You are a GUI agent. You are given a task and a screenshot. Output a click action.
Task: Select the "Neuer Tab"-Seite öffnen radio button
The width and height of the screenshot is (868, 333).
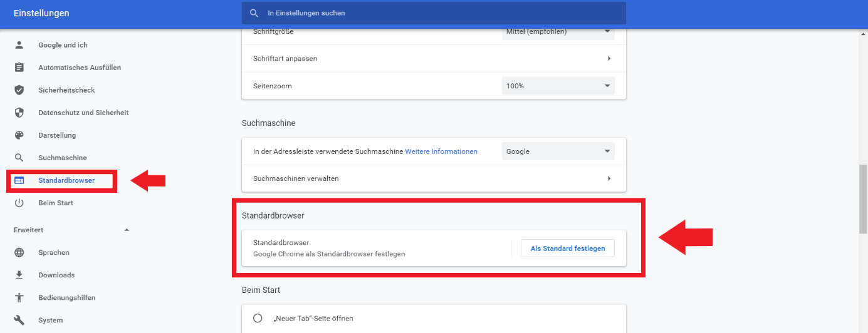coord(258,318)
